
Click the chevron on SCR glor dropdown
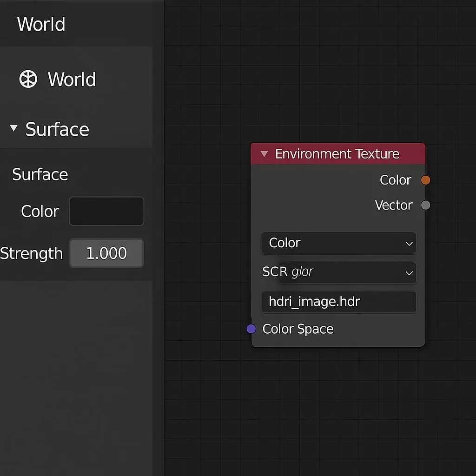(x=409, y=273)
